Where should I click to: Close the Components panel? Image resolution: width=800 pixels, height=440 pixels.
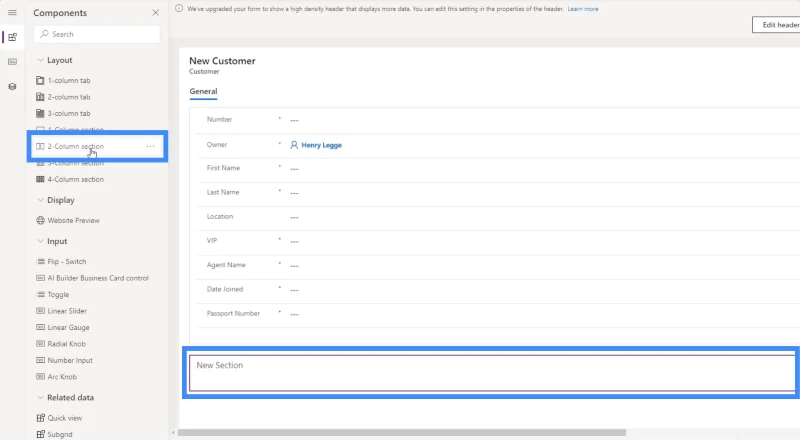click(x=156, y=13)
